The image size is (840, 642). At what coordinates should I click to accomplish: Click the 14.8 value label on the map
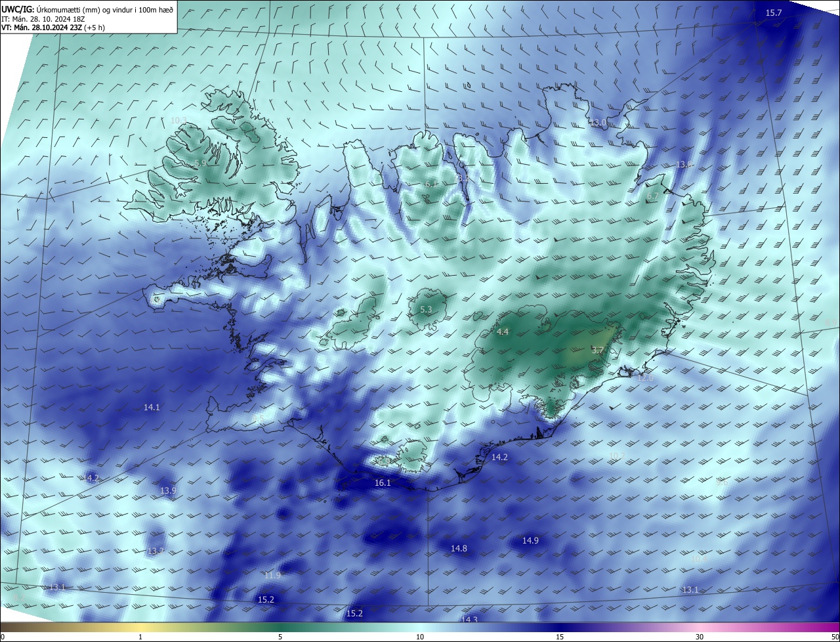click(x=459, y=549)
